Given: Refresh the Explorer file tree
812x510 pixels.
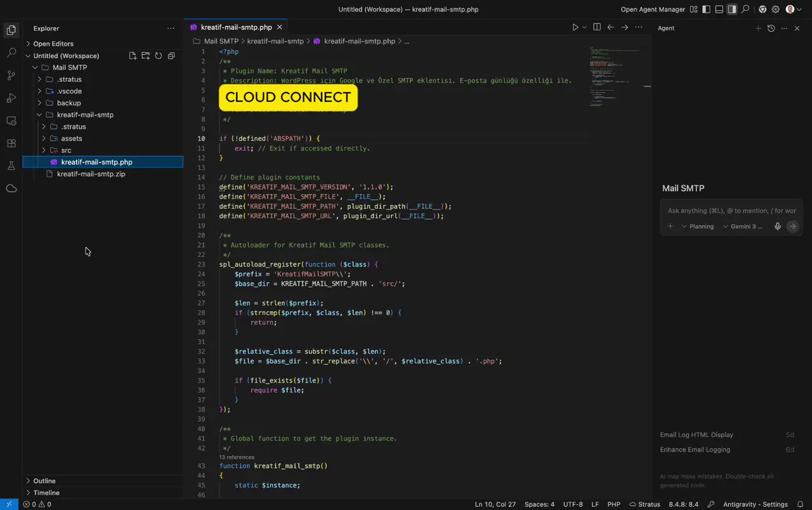Looking at the screenshot, I should pyautogui.click(x=158, y=56).
